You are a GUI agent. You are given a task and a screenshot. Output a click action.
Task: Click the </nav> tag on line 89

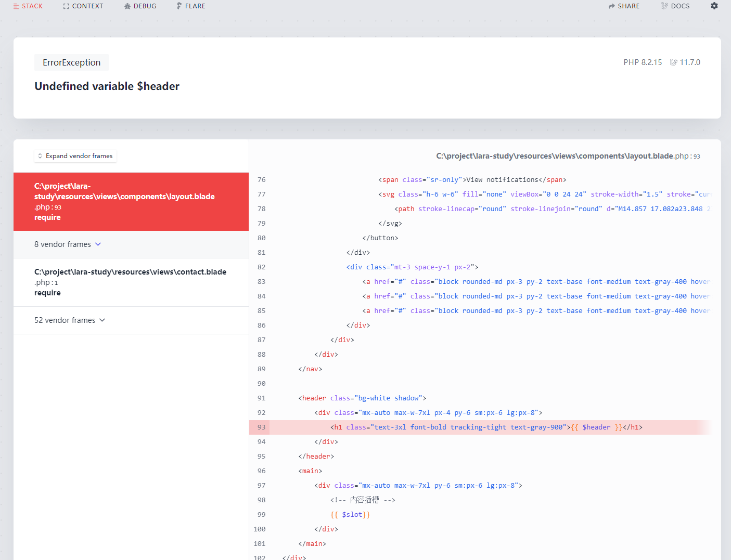pyautogui.click(x=310, y=369)
